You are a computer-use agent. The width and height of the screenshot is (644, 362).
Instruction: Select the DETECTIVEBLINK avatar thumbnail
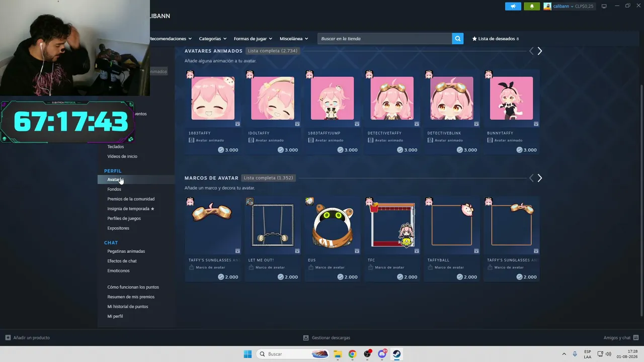click(452, 99)
